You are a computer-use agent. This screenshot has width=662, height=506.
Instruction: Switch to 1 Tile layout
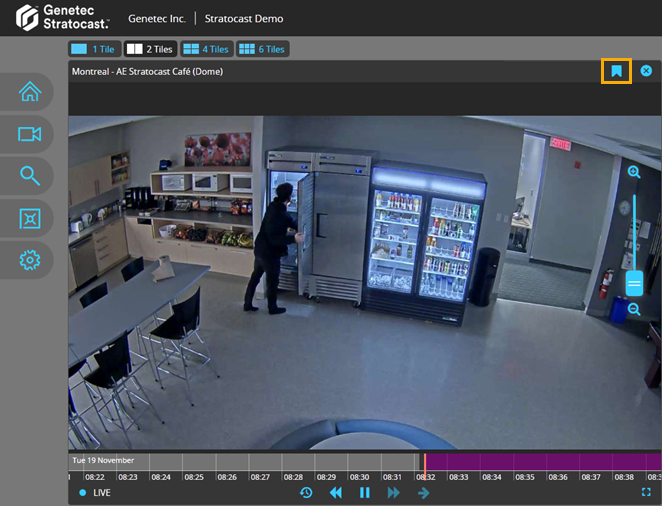pyautogui.click(x=95, y=49)
